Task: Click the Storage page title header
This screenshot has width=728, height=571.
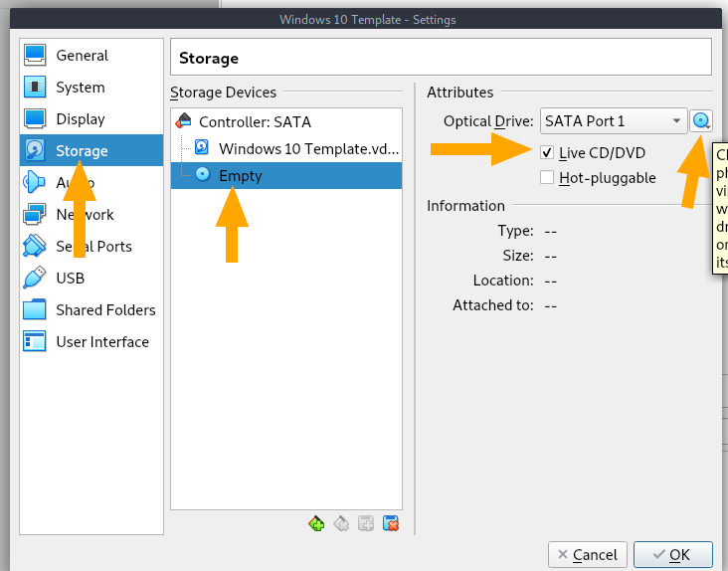Action: tap(209, 58)
